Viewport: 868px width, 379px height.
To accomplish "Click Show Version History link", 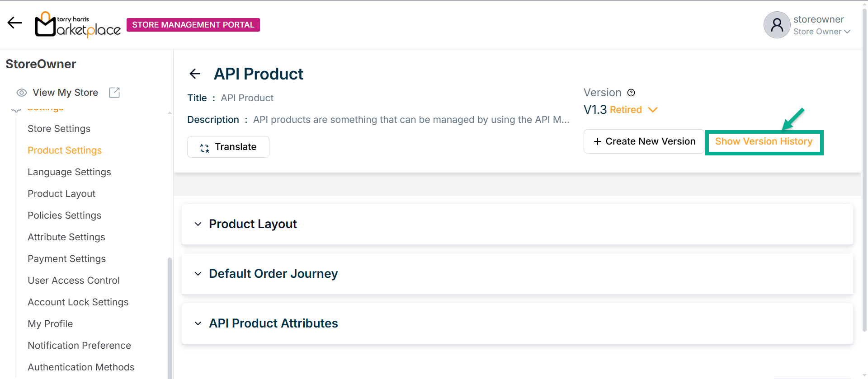I will tap(764, 141).
